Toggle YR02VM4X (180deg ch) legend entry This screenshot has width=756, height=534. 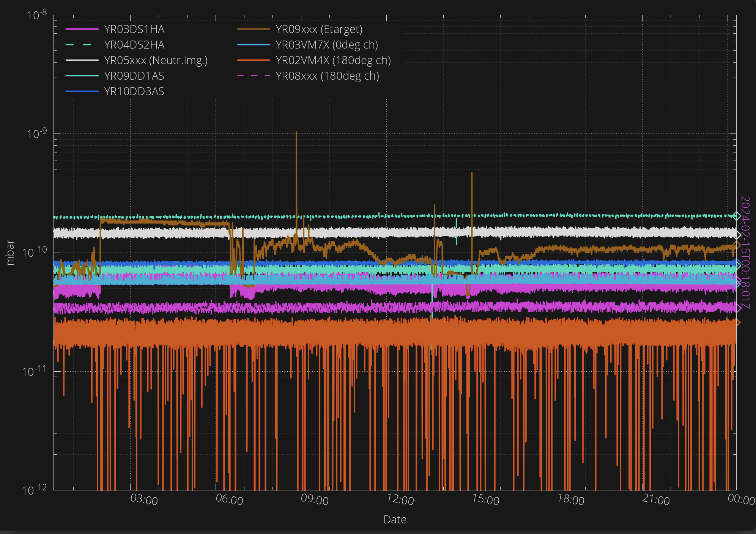pos(333,60)
